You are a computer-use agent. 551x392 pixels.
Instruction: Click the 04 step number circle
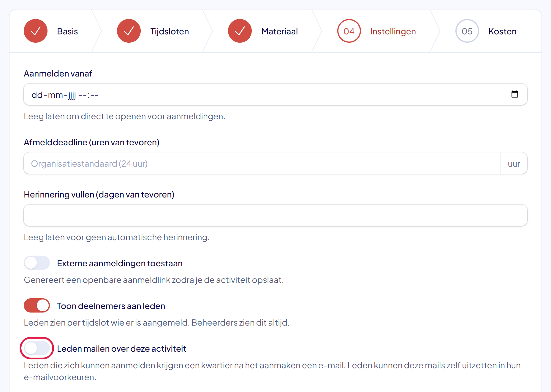click(349, 31)
